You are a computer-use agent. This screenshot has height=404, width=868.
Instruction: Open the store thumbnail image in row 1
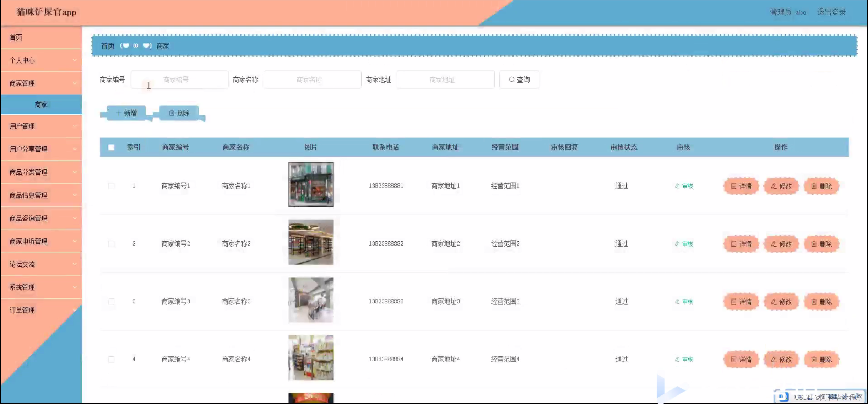click(x=311, y=184)
